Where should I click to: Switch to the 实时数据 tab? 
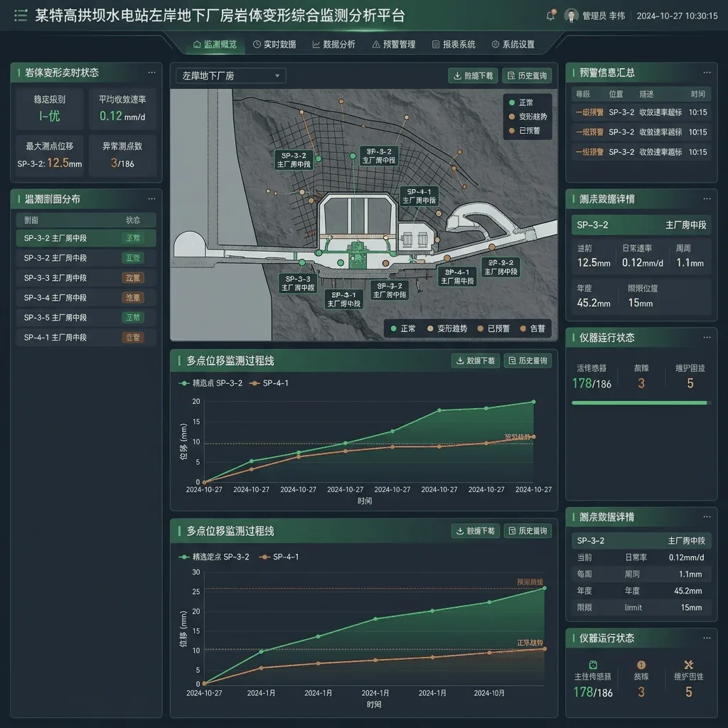(x=274, y=45)
